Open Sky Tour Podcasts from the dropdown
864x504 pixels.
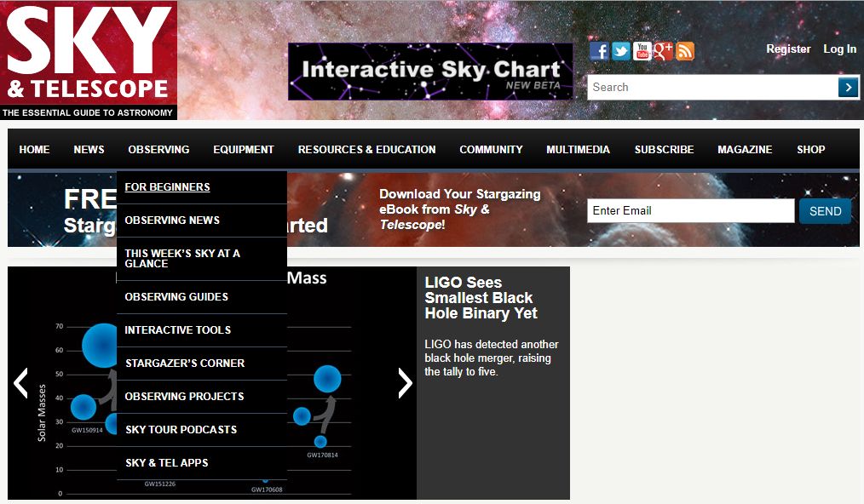202,430
